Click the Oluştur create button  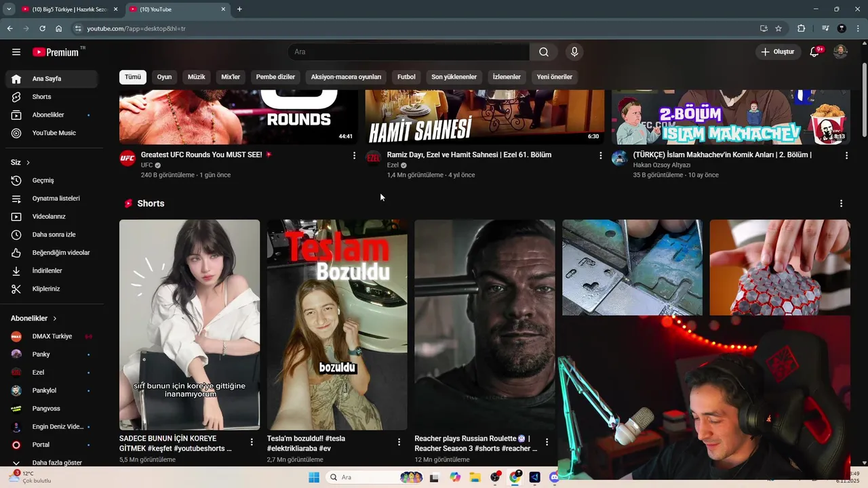[x=778, y=52]
